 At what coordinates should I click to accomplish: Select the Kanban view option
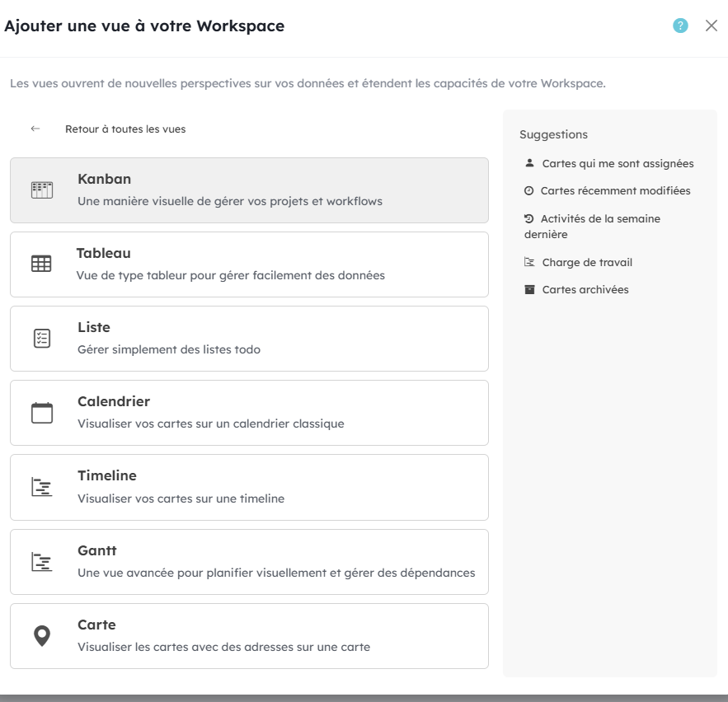coord(249,190)
